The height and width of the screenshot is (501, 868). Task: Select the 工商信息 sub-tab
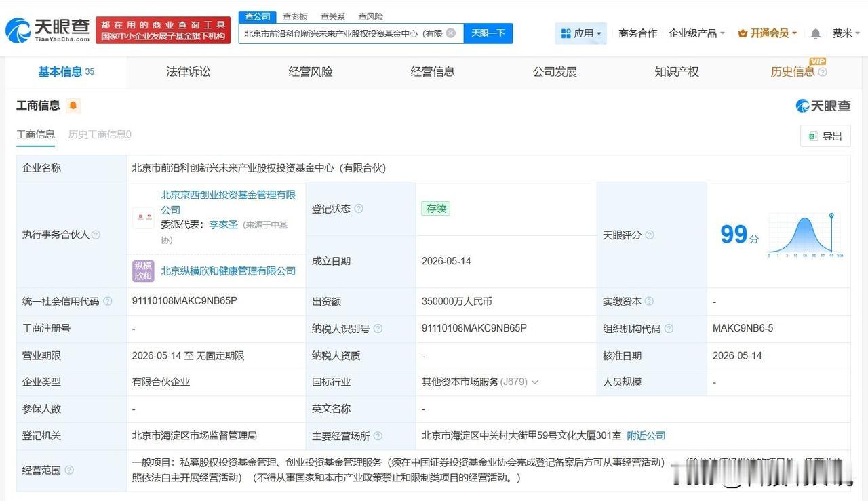35,134
